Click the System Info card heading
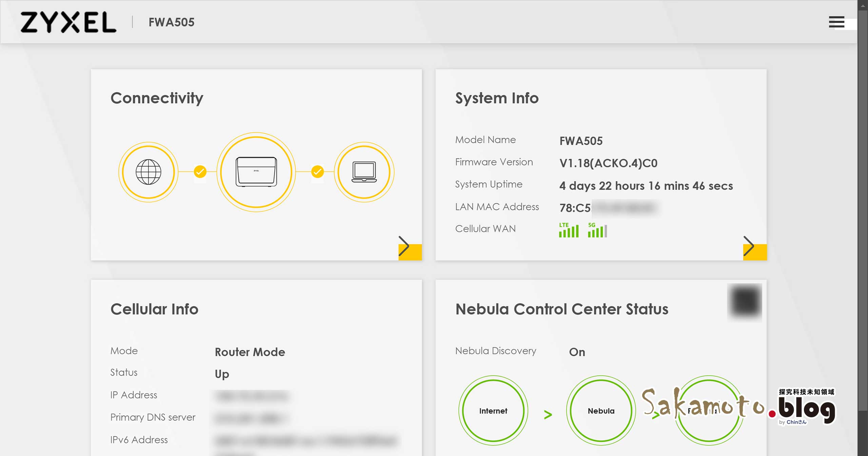This screenshot has height=456, width=868. tap(497, 98)
